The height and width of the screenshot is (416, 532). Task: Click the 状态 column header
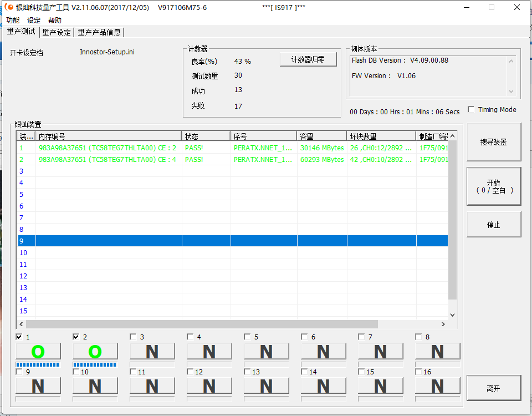pos(206,136)
